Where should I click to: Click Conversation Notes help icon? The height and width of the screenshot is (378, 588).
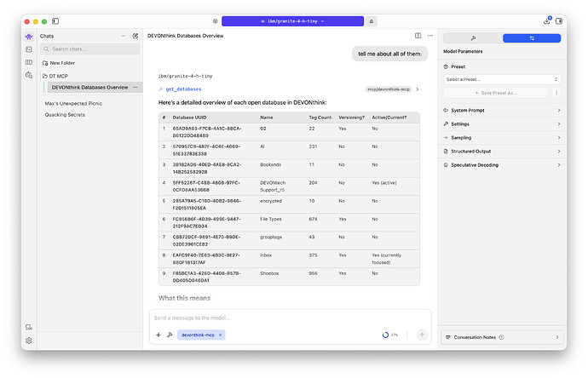pyautogui.click(x=501, y=337)
